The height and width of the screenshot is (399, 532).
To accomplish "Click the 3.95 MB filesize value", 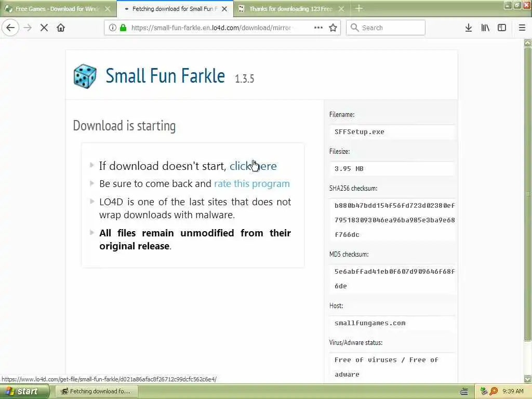I will 349,169.
